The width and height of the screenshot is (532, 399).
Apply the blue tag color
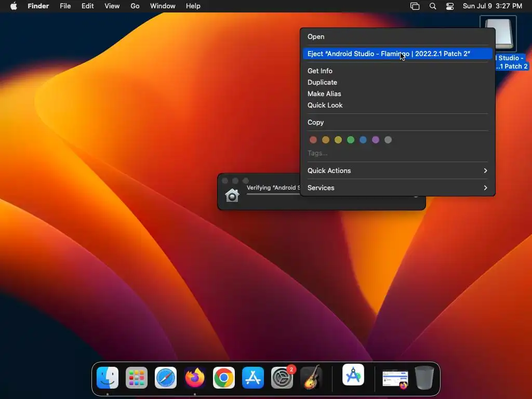click(363, 140)
